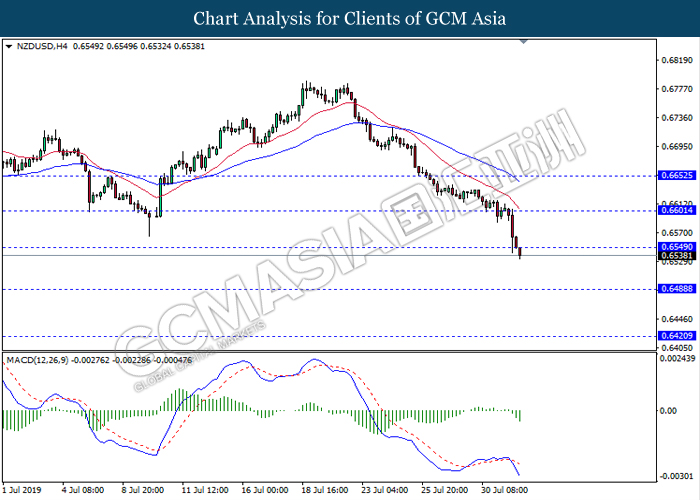
Task: Click the 18 Jul 16:00 time label
Action: tap(325, 490)
